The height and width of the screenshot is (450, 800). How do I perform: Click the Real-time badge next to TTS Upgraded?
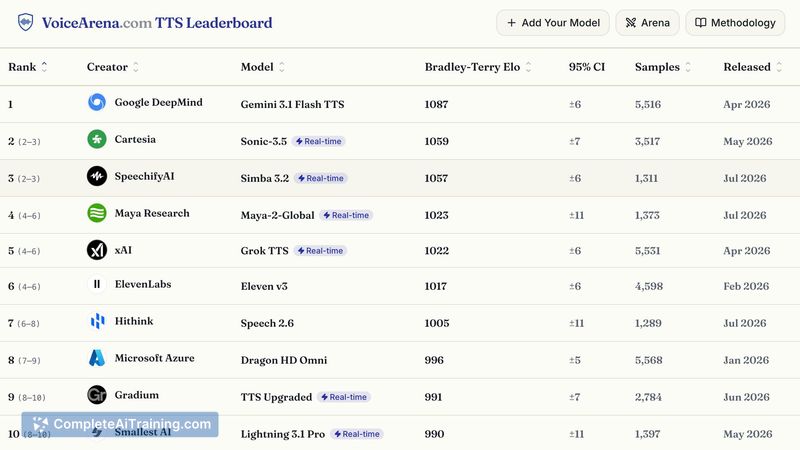(x=344, y=397)
